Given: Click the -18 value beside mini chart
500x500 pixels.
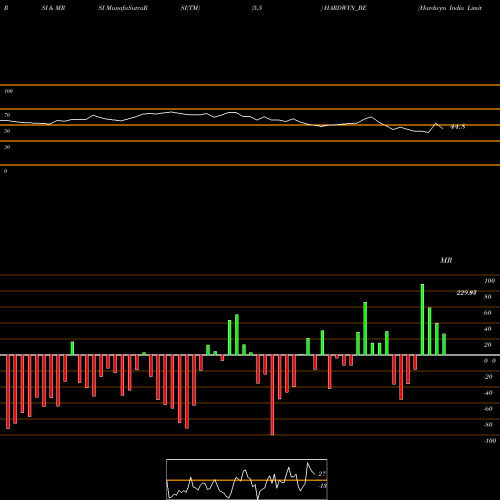Looking at the screenshot, I should [322, 486].
